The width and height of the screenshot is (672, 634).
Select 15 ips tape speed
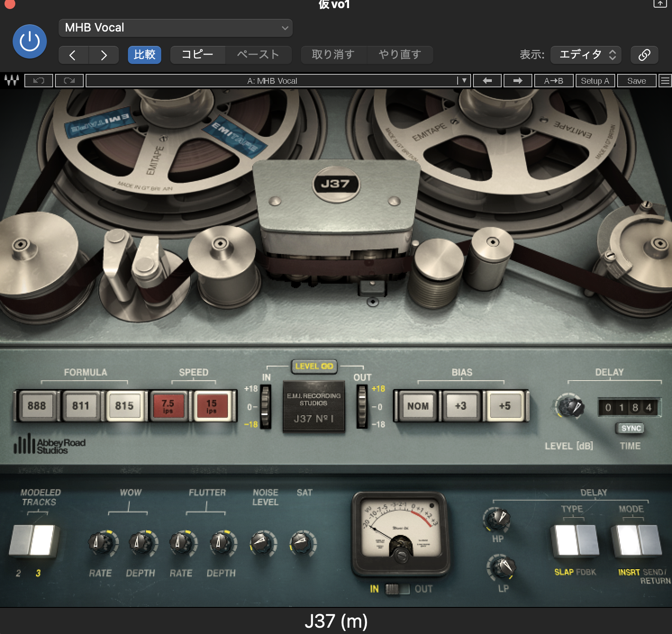coord(212,406)
